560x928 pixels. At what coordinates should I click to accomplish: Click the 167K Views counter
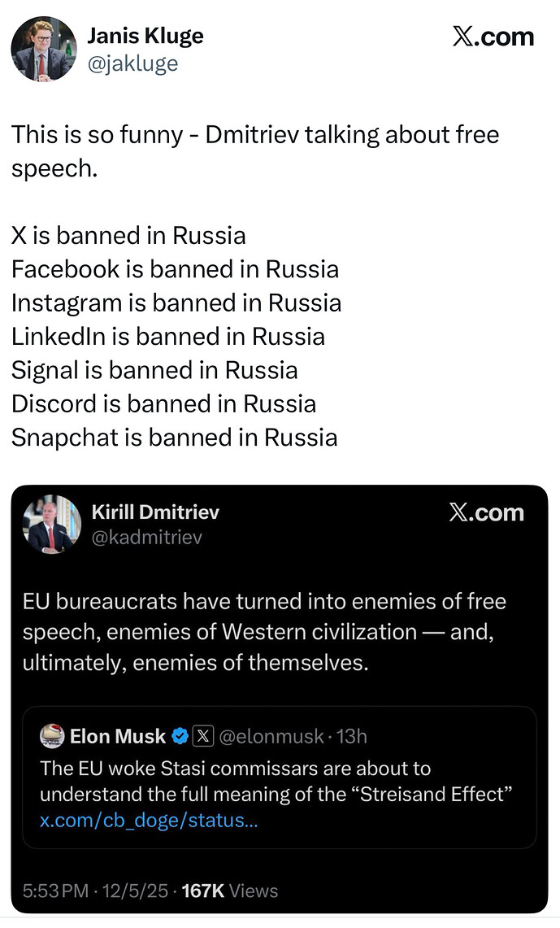[x=229, y=891]
